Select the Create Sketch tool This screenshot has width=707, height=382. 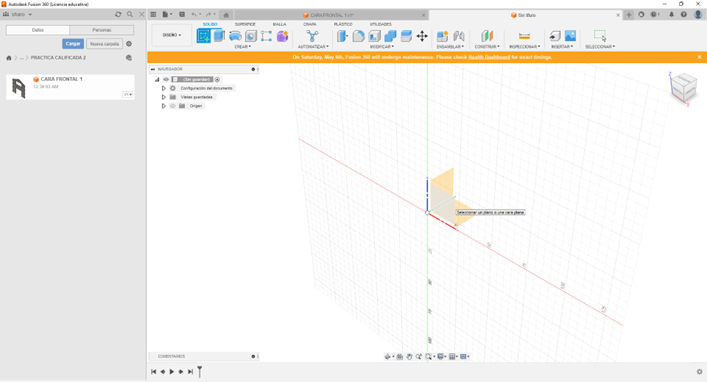click(x=203, y=36)
